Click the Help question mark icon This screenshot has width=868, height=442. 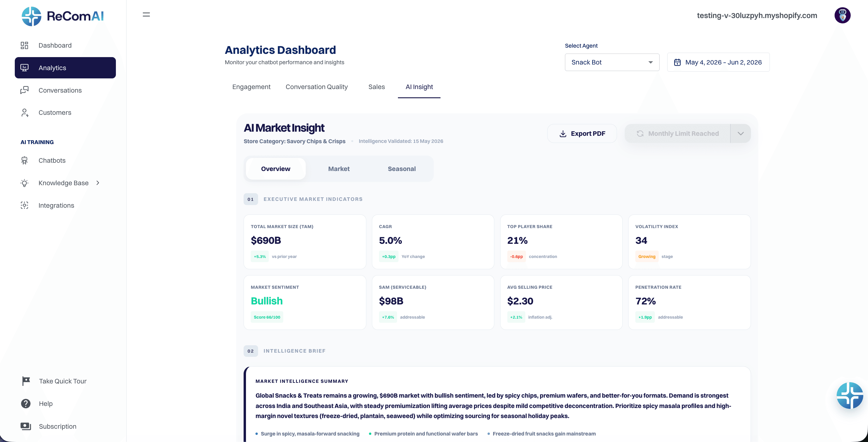[26, 404]
